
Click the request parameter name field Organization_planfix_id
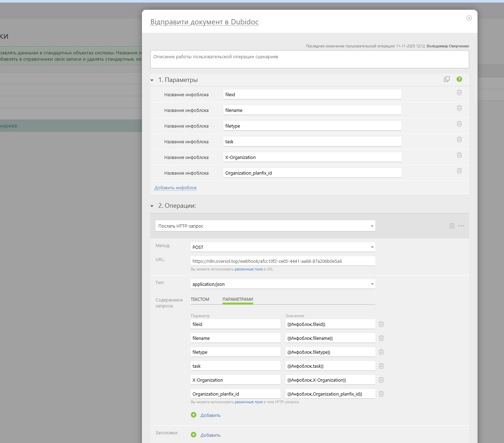[x=235, y=394]
